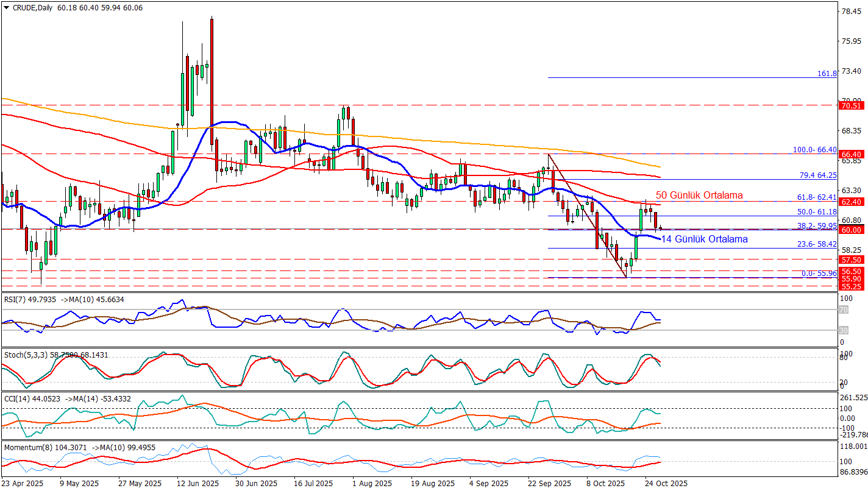Click the 12 Jun 2025 date label
Screen dimensions: 868x491
[x=197, y=484]
